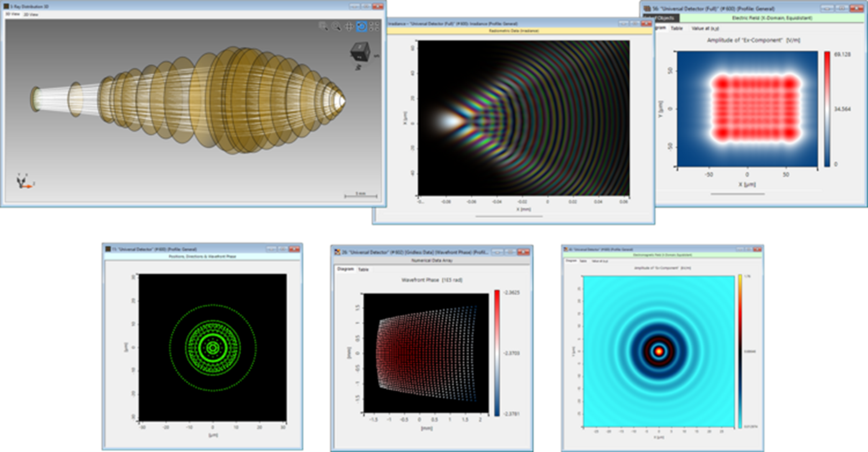Toggle the rotate view tool
This screenshot has width=868, height=452.
click(362, 27)
